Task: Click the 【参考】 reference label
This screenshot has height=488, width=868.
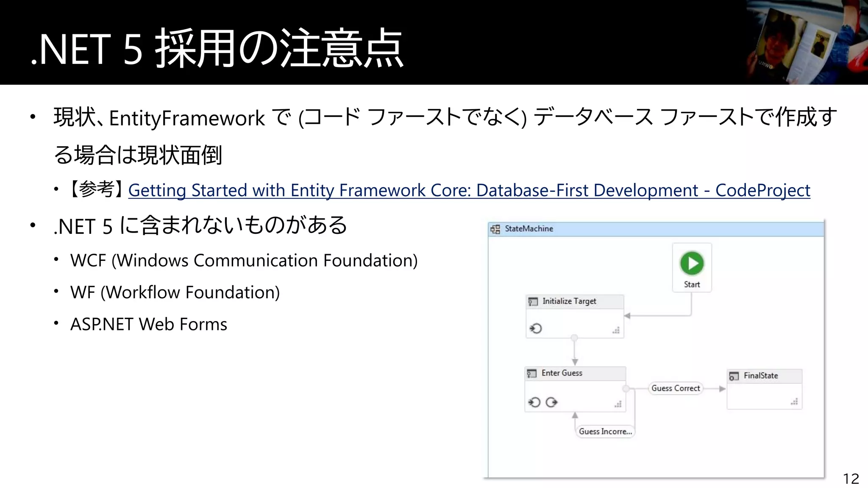Action: pos(96,189)
